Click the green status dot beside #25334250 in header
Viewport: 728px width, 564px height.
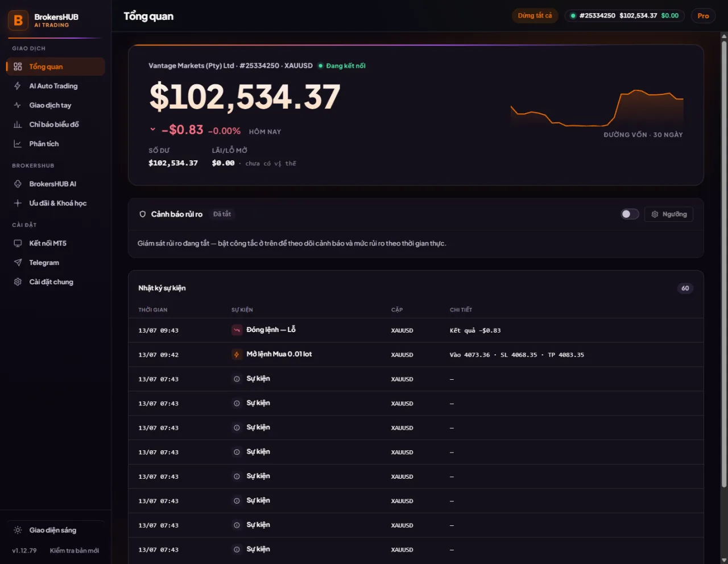(573, 16)
